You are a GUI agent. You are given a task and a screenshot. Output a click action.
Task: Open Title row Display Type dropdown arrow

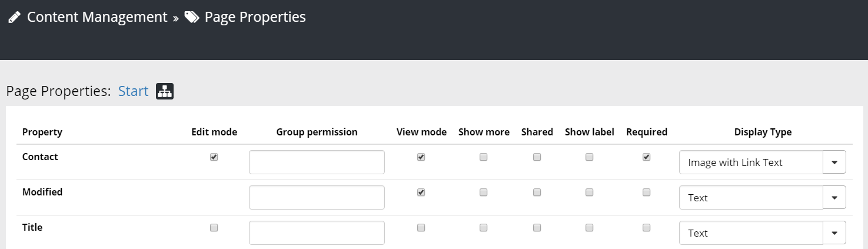click(834, 233)
